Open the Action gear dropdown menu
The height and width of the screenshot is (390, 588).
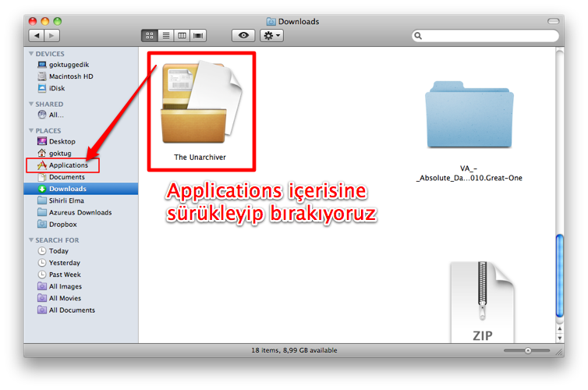point(272,36)
